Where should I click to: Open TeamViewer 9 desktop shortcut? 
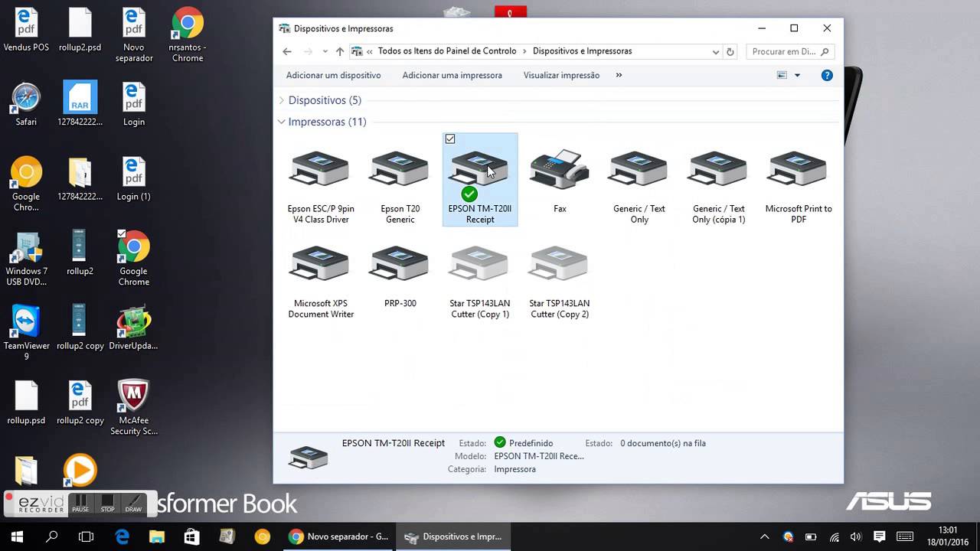[x=26, y=334]
